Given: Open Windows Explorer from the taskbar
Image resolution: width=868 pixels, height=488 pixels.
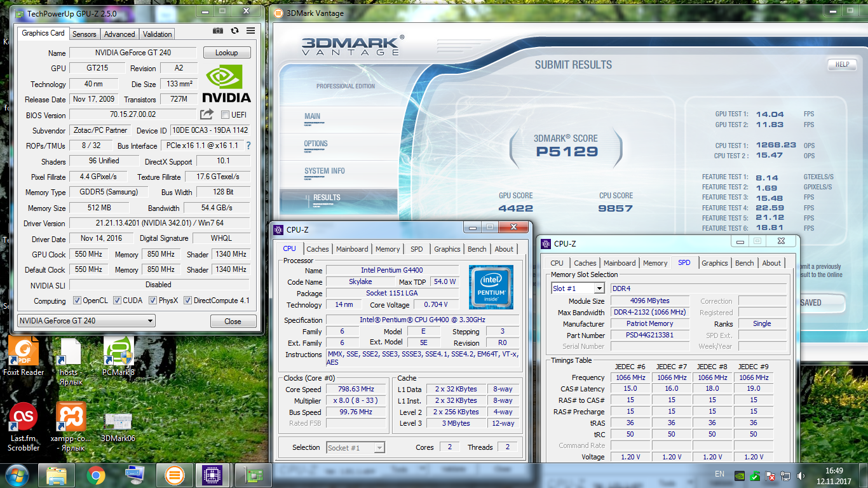Looking at the screenshot, I should coord(57,475).
